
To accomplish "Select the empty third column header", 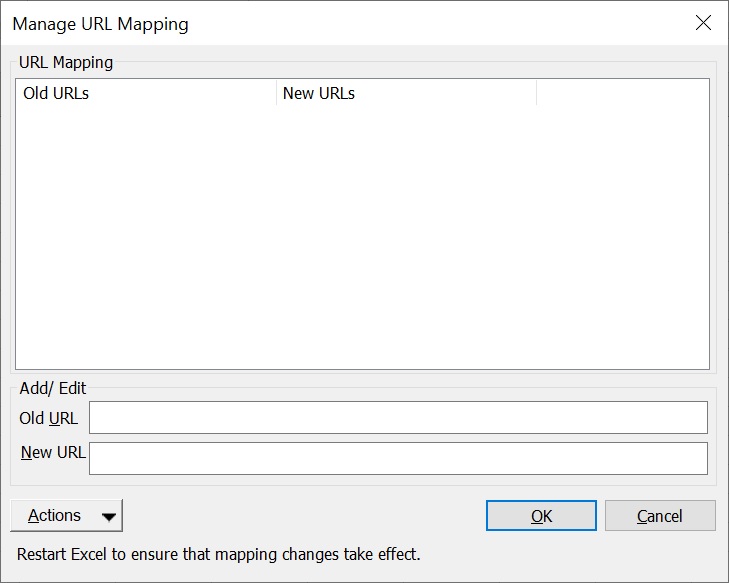I will (x=623, y=93).
